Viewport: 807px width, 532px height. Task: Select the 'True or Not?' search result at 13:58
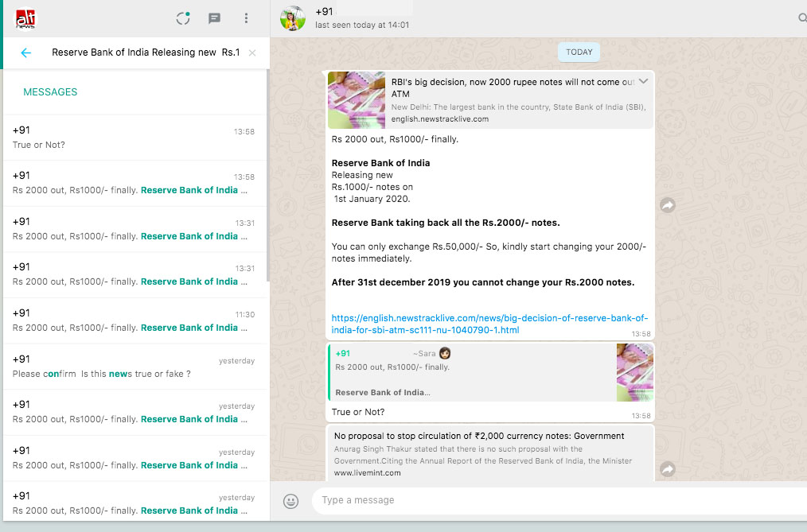(x=134, y=138)
